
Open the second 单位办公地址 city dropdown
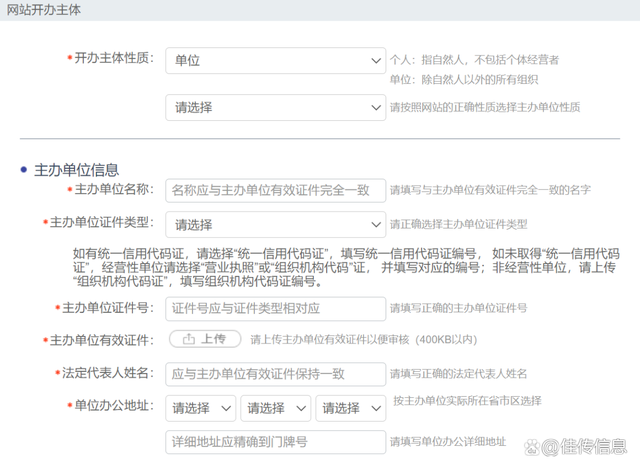pos(276,408)
